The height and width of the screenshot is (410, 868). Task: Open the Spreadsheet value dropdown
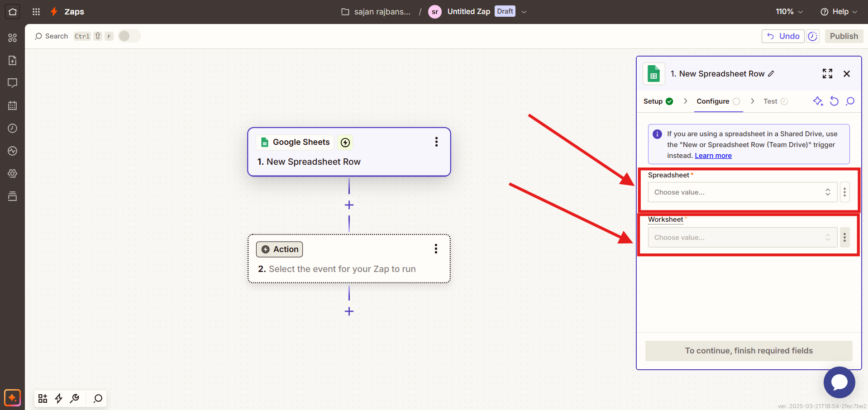tap(743, 192)
